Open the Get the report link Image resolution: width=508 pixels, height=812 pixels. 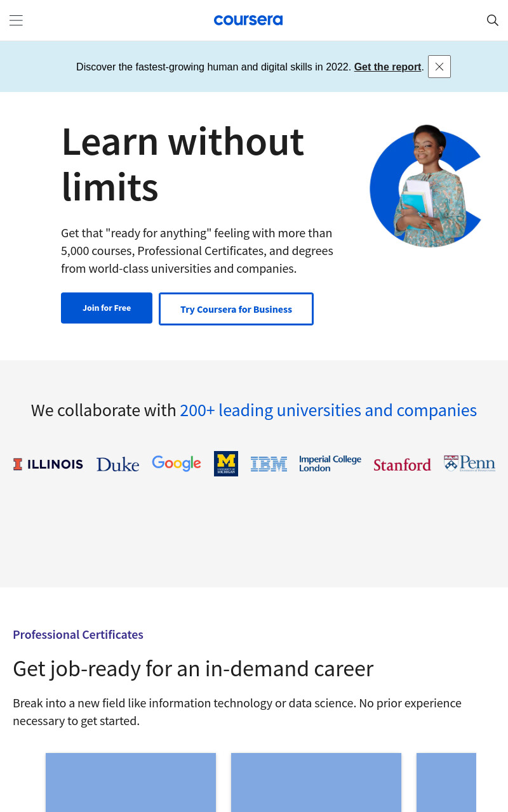coord(387,67)
